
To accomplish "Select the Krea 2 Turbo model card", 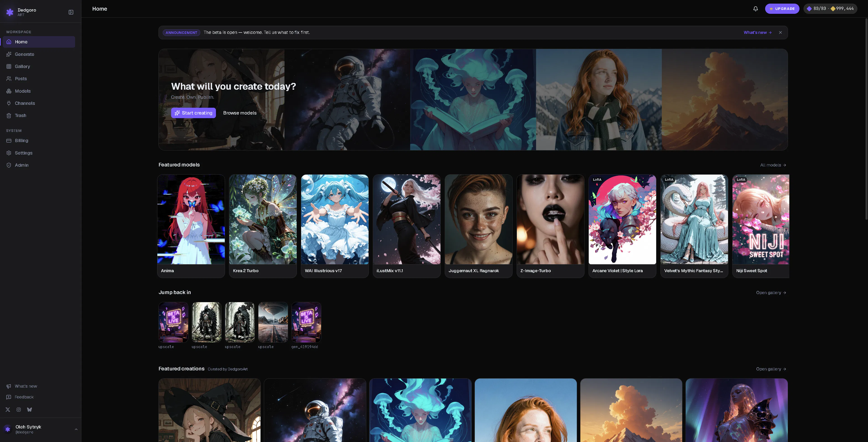I will click(x=263, y=226).
